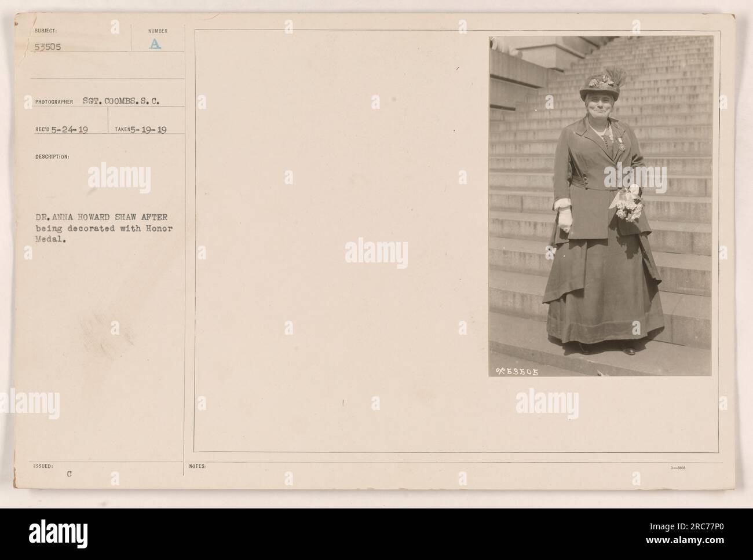Click the blue letter A under NUMBER
This screenshot has width=753, height=560.
[155, 45]
